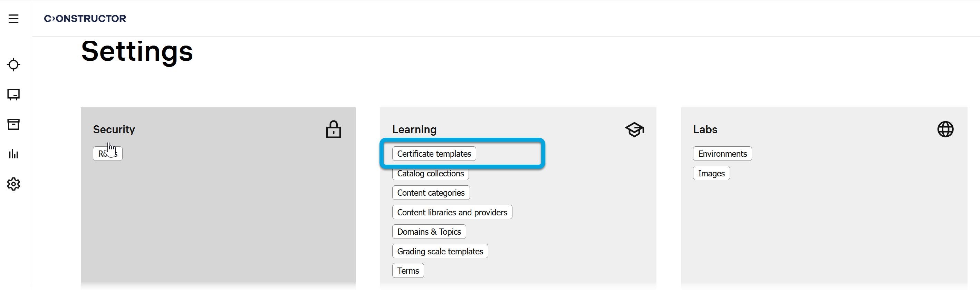This screenshot has height=292, width=980.
Task: Click the Security padlock icon
Action: click(x=333, y=129)
